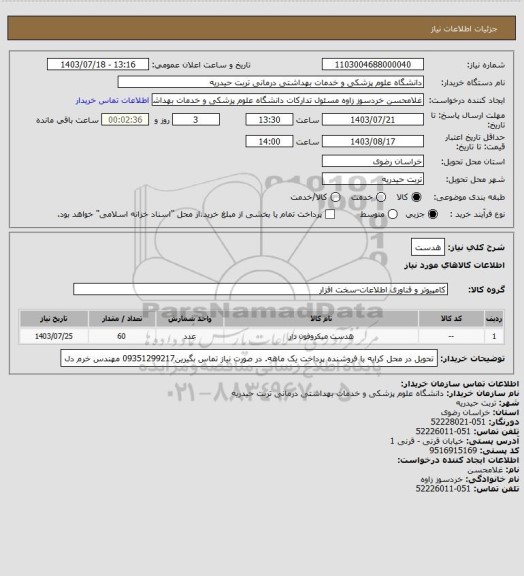Viewport: 524px width, 576px height.
Task: Click the quantity cell showing 60
Action: coord(122,336)
